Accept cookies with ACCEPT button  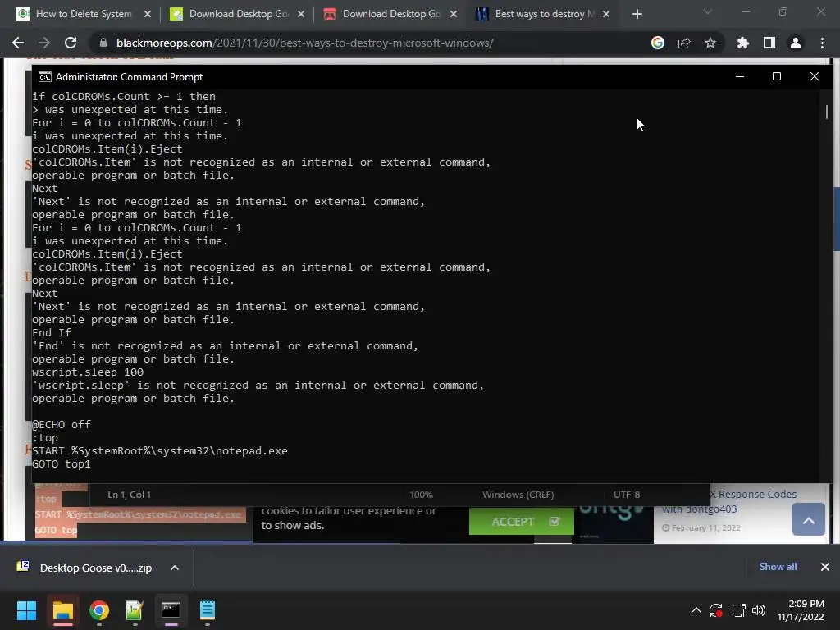coord(521,521)
